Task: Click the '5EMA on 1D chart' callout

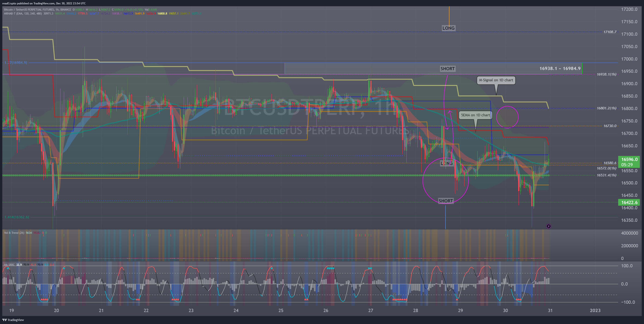Action: (475, 115)
